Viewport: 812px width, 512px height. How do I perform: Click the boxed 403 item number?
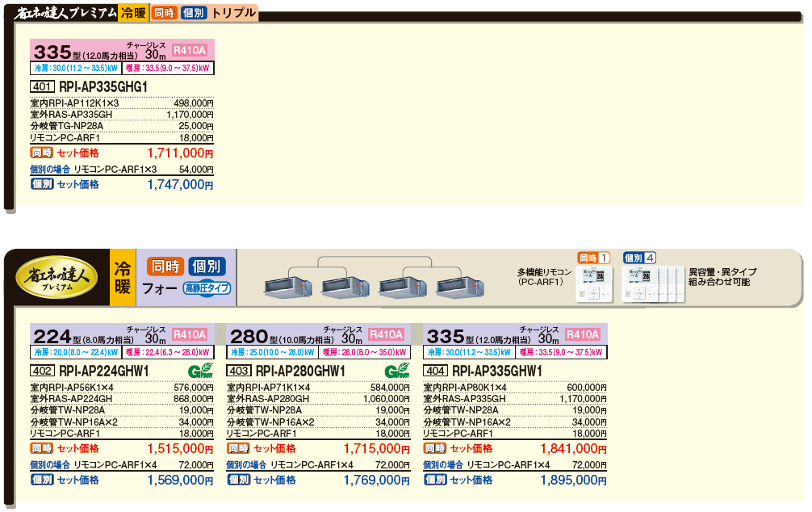coord(239,371)
